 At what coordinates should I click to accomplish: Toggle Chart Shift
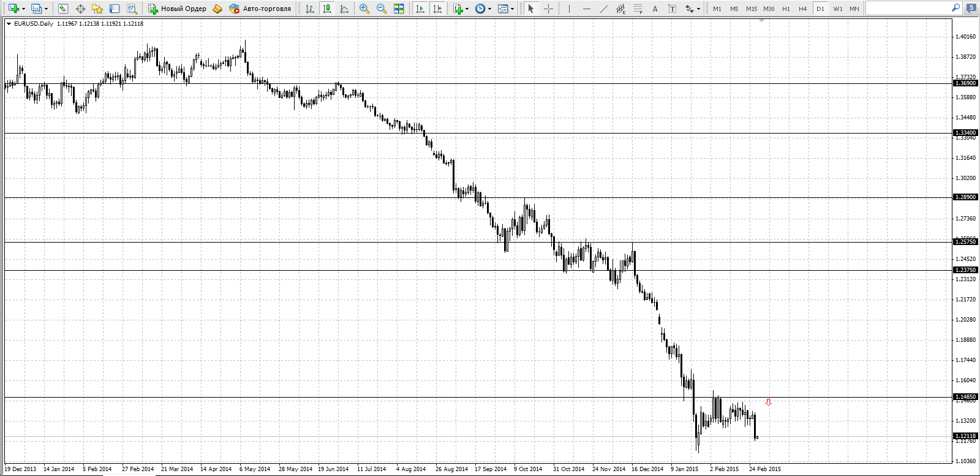[x=437, y=9]
